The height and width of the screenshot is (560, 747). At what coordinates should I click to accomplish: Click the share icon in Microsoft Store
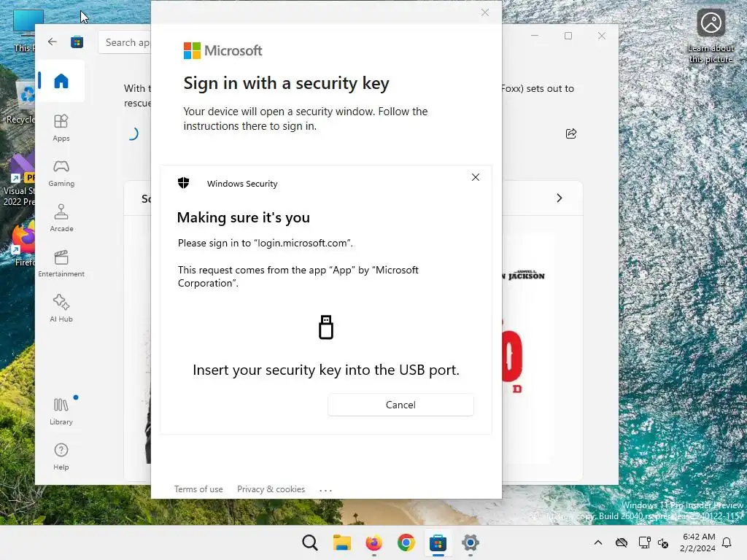tap(571, 133)
